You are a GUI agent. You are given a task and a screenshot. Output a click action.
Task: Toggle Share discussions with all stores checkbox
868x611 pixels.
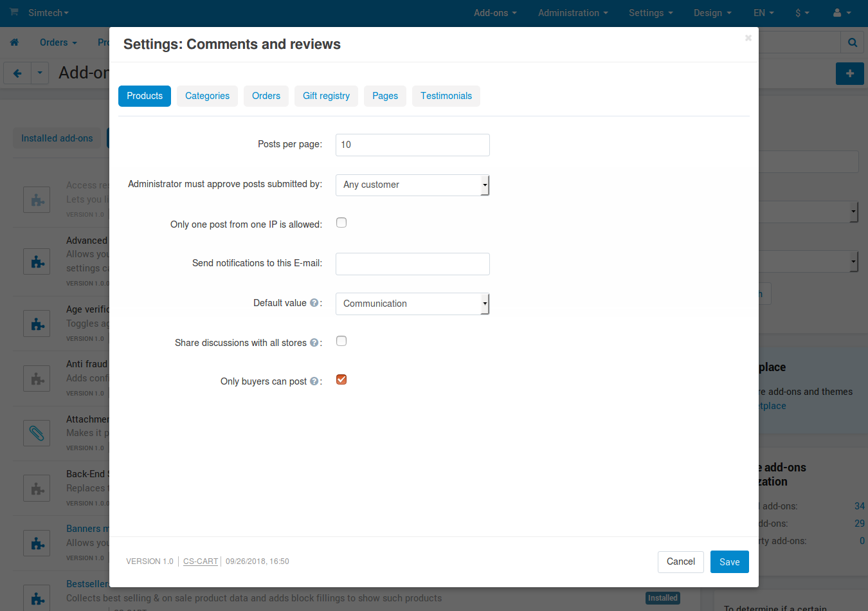pos(341,341)
